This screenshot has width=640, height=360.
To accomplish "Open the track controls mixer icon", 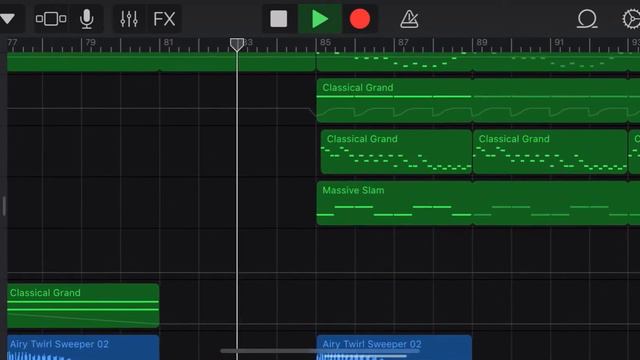I will (129, 19).
